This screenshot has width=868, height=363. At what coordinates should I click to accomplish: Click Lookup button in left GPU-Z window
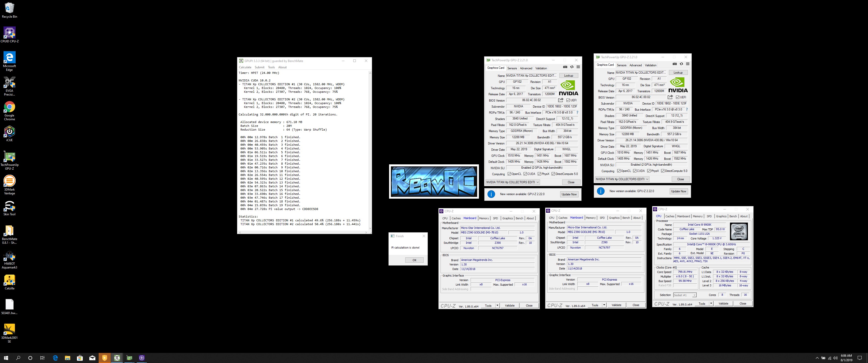click(x=569, y=75)
